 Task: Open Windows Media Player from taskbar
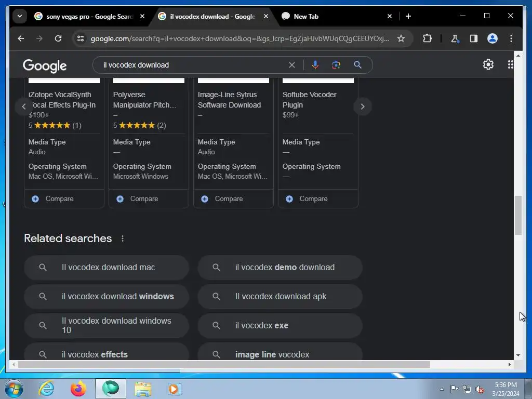[x=175, y=389]
